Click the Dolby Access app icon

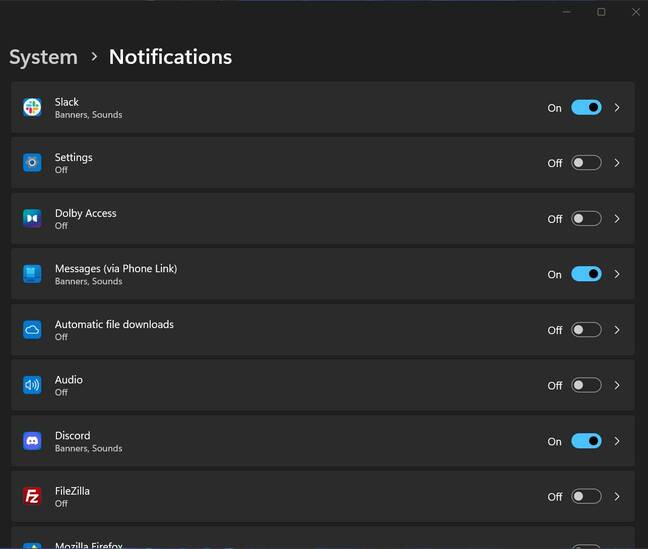(x=32, y=218)
